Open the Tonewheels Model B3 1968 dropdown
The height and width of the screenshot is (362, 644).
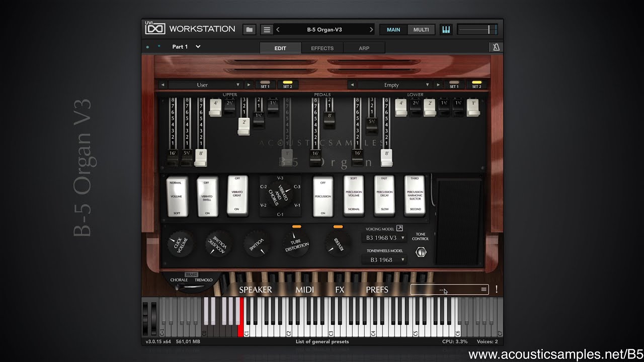pos(384,260)
